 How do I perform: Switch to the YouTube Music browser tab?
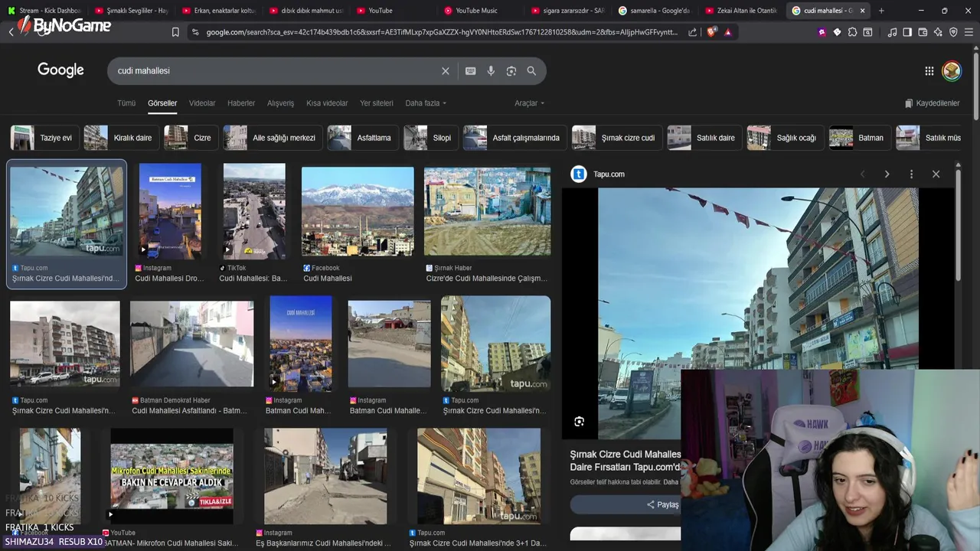coord(476,11)
